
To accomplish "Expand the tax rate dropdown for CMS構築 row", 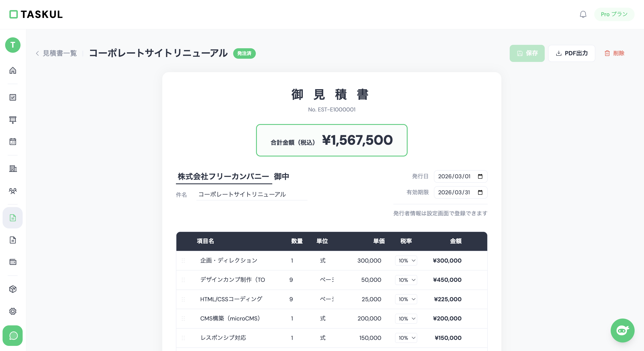I will point(406,319).
